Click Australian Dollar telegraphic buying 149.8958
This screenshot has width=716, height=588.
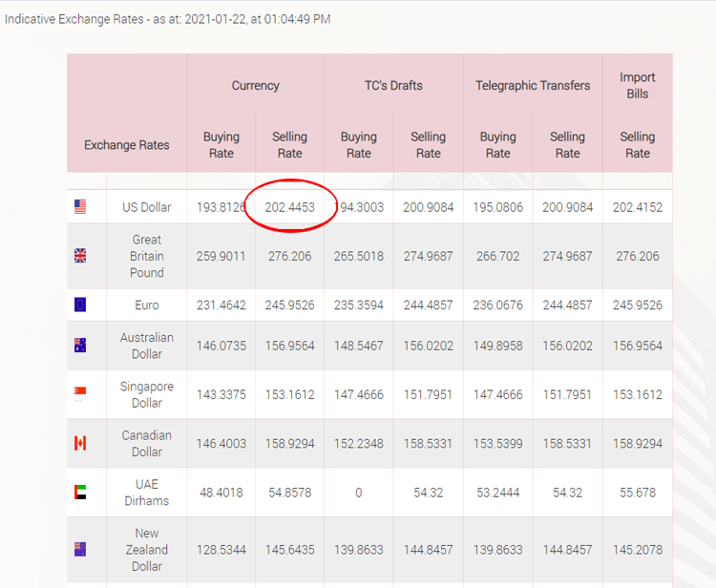click(497, 346)
